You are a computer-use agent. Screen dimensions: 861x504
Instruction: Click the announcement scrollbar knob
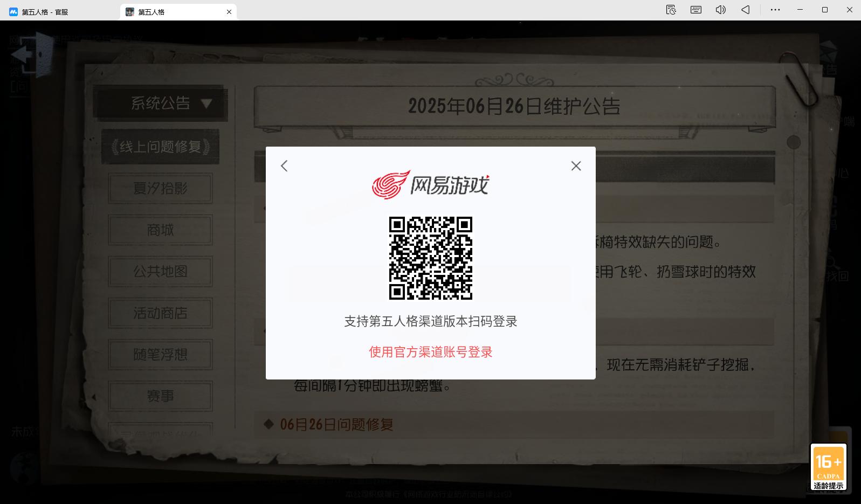[x=793, y=142]
